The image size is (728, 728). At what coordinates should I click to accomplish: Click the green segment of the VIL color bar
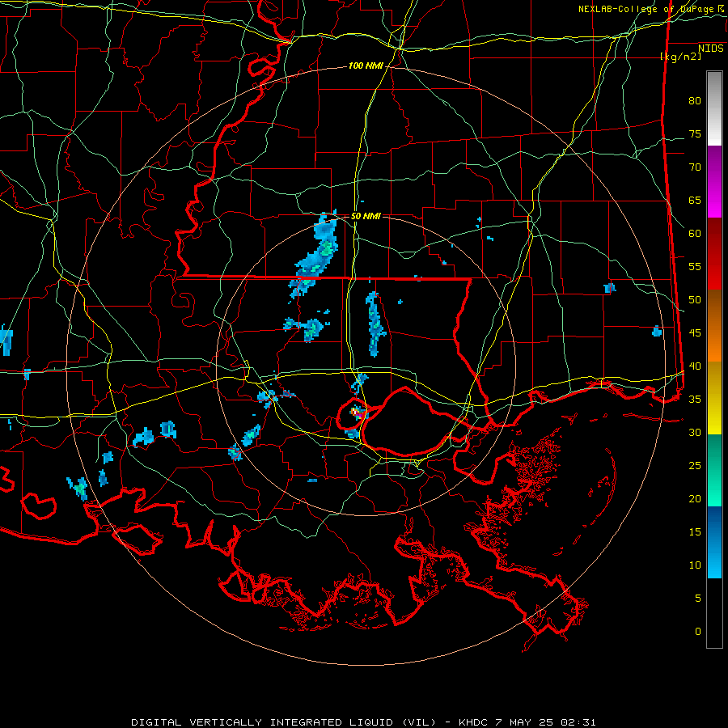coord(714,470)
